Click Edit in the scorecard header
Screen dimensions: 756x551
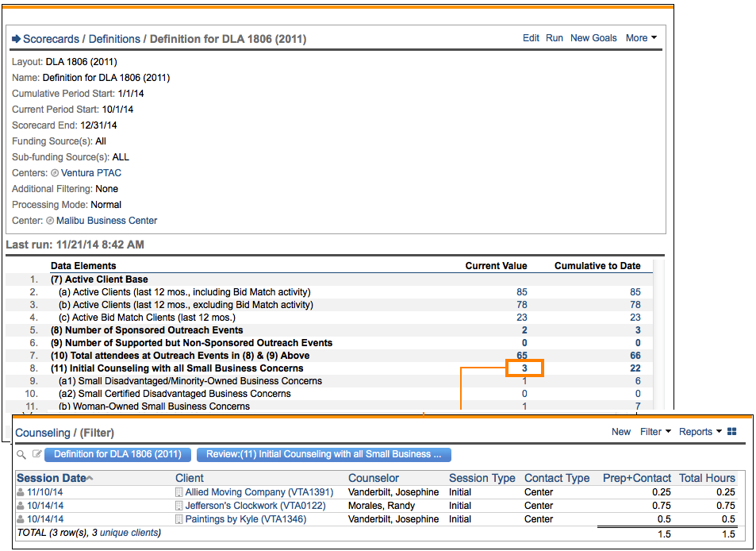(x=531, y=38)
